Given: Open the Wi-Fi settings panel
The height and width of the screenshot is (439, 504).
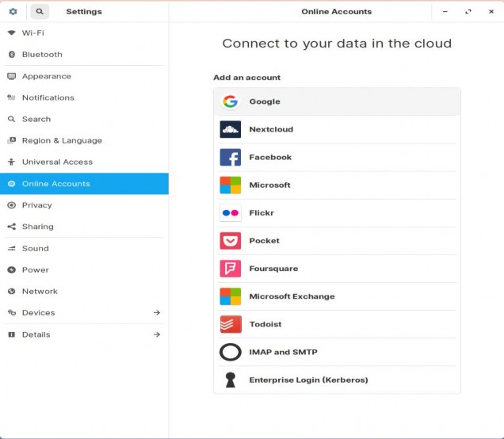Looking at the screenshot, I should click(x=32, y=33).
